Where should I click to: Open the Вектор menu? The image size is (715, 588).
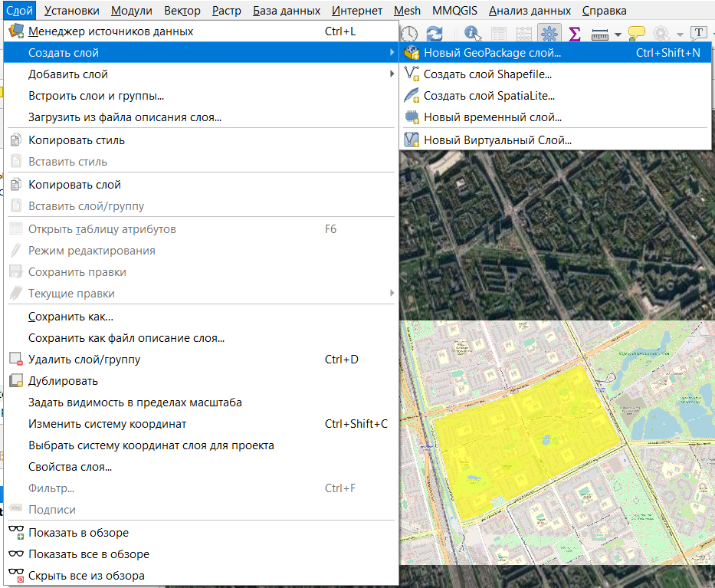182,11
